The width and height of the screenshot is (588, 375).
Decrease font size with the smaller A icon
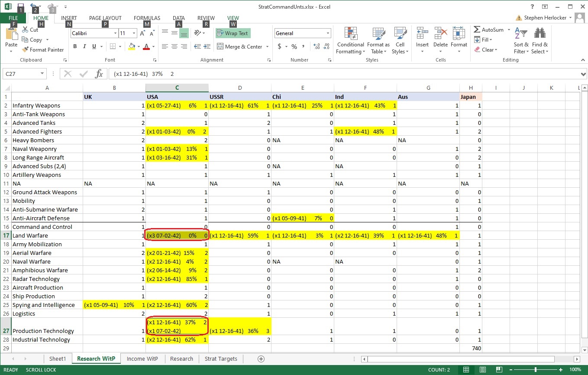tap(152, 33)
